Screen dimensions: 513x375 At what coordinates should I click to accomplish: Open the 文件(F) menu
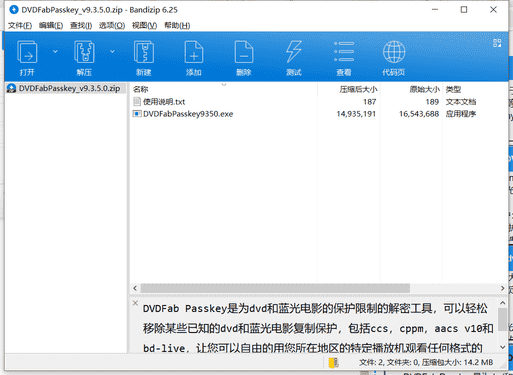tap(20, 25)
